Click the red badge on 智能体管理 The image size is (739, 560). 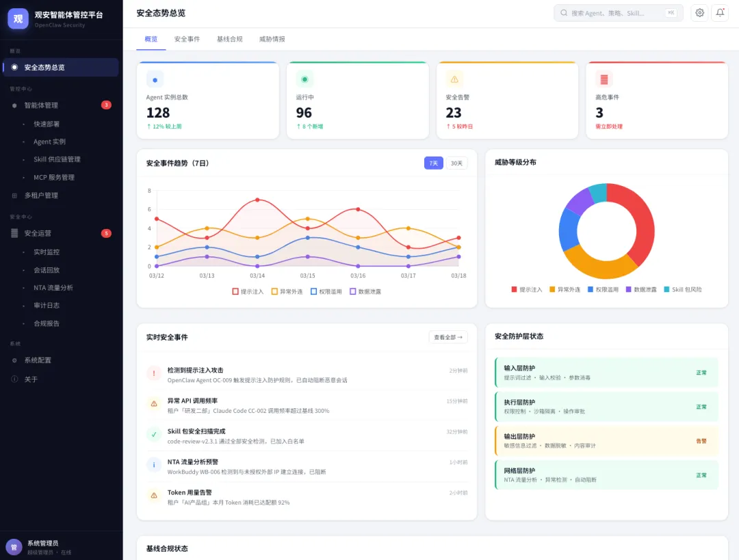point(107,105)
